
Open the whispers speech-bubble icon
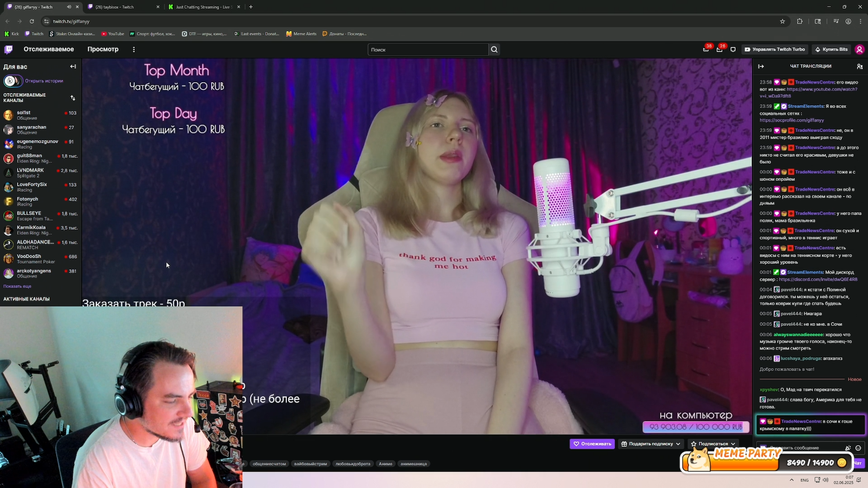tap(733, 49)
